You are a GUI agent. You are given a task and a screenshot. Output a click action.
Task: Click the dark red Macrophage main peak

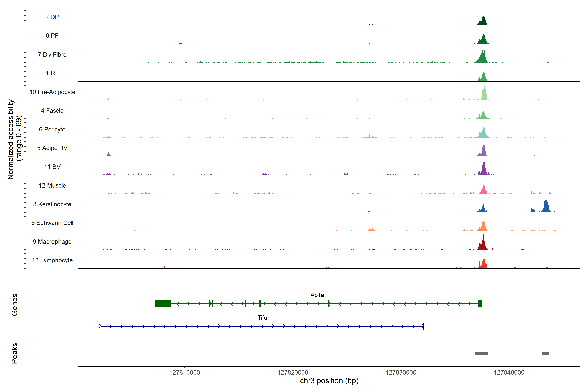[x=483, y=244]
